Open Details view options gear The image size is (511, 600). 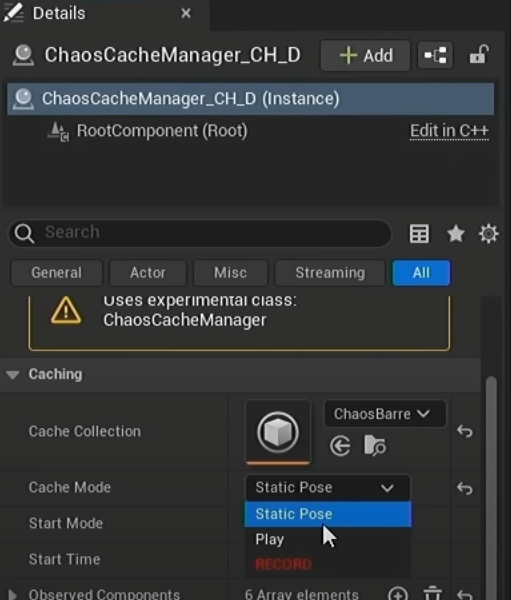coord(489,233)
